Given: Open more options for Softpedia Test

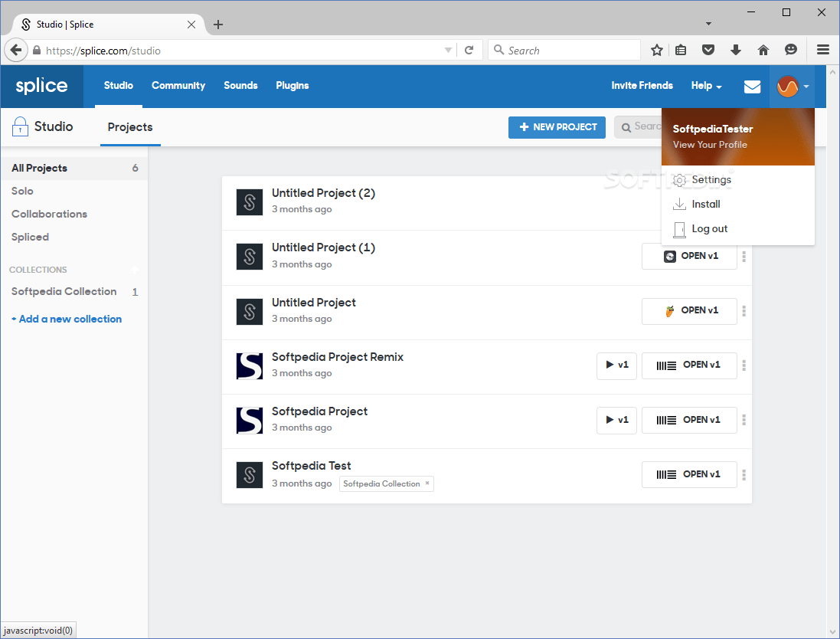Looking at the screenshot, I should (x=744, y=474).
